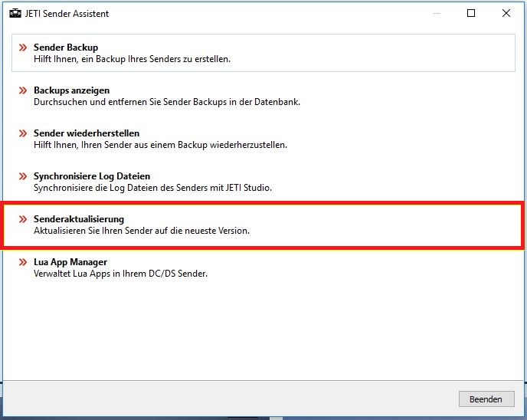
Task: Click text 'Aktualisieren Sie Ihren Sender auf die neueste Version.'
Action: click(x=142, y=231)
